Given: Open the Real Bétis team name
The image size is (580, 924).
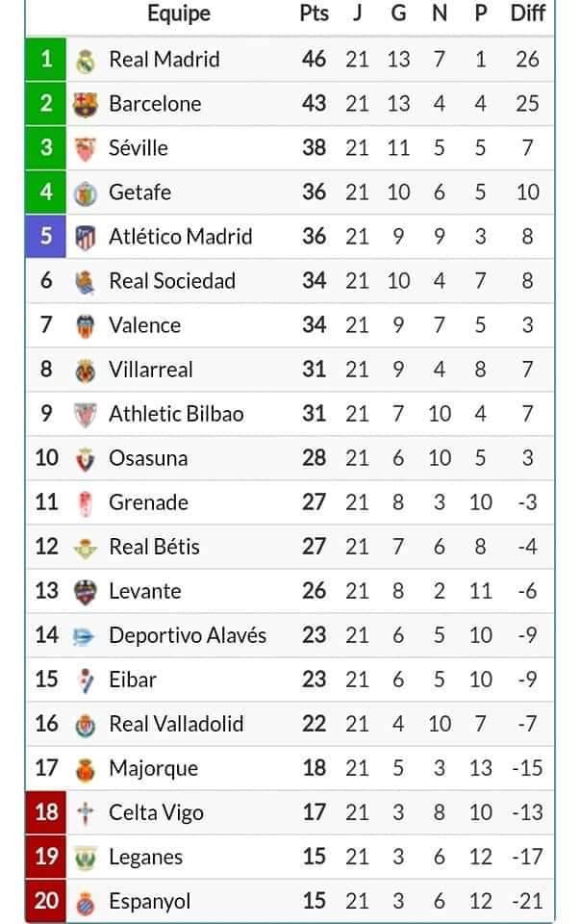Looking at the screenshot, I should [x=154, y=547].
